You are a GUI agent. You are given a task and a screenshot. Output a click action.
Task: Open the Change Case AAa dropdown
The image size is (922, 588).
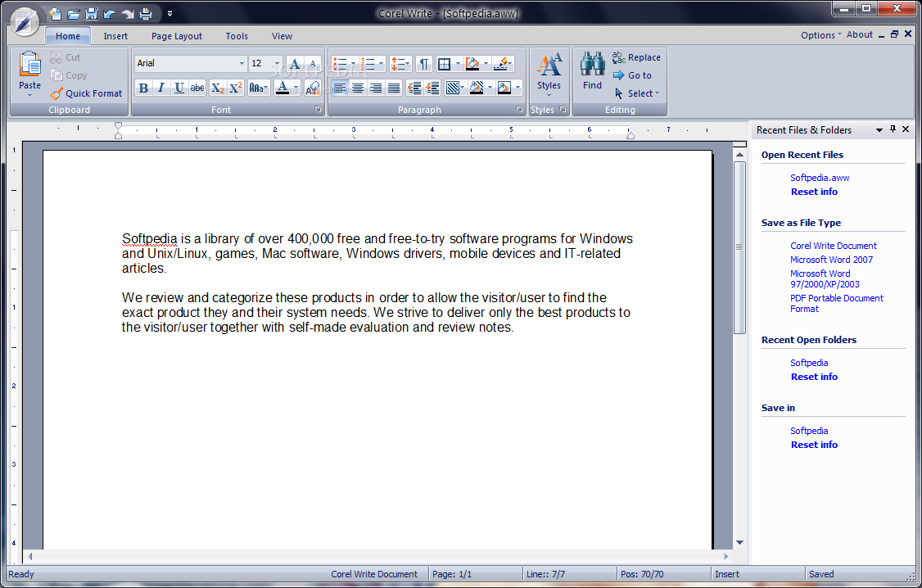click(x=259, y=88)
